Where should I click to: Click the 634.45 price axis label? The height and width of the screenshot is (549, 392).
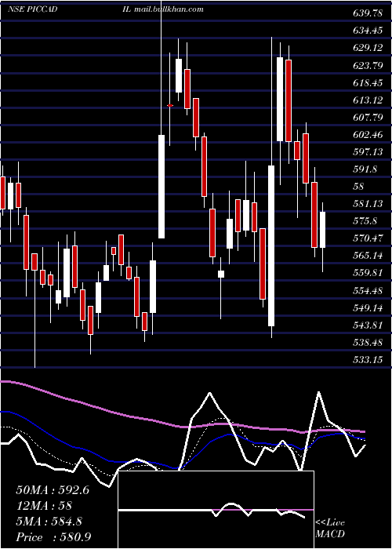(x=368, y=31)
